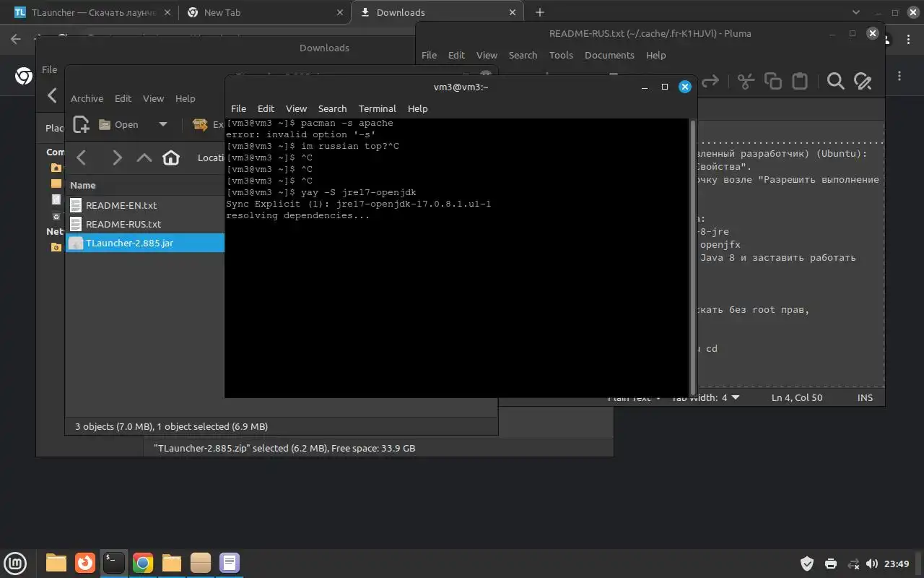Screen dimensions: 924x578
Task: Open the File menu in terminal window
Action: [x=238, y=108]
